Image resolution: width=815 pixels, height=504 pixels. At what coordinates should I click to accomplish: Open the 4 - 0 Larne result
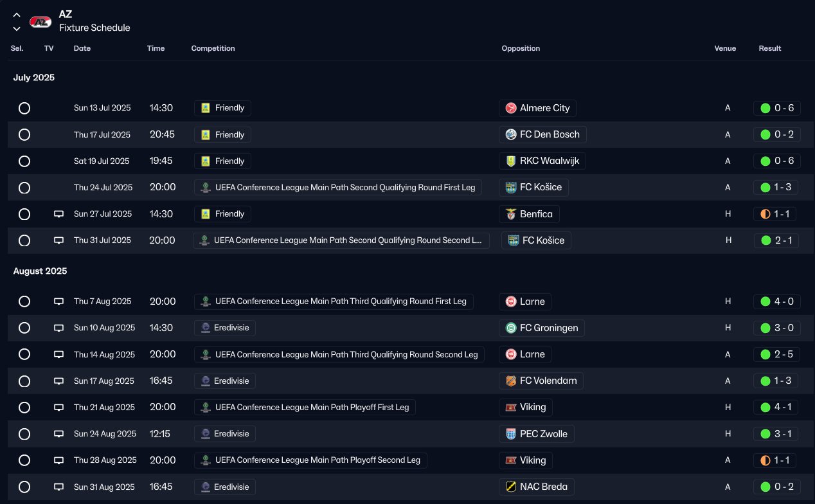click(x=776, y=301)
